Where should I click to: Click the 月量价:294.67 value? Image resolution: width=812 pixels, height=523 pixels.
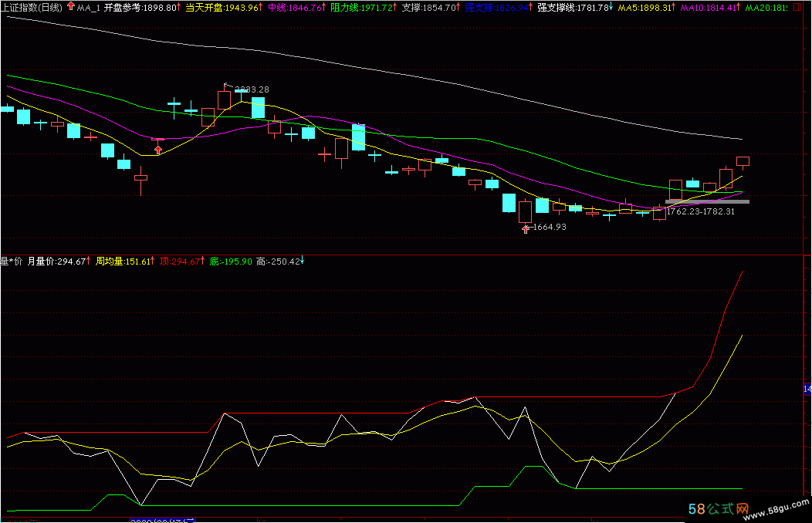(x=56, y=261)
